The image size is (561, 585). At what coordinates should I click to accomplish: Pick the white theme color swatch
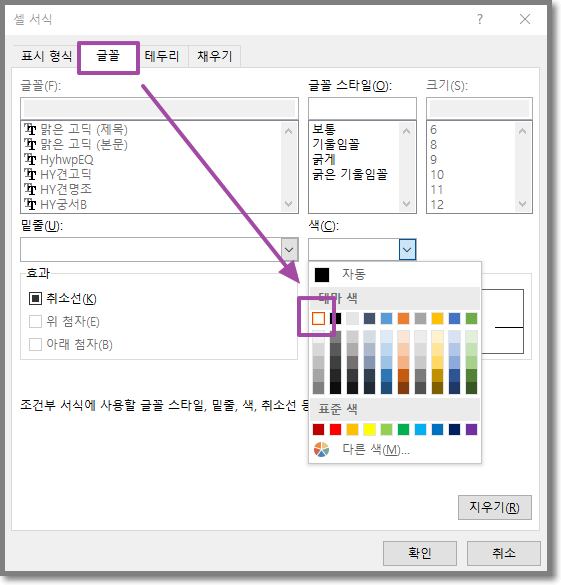318,318
